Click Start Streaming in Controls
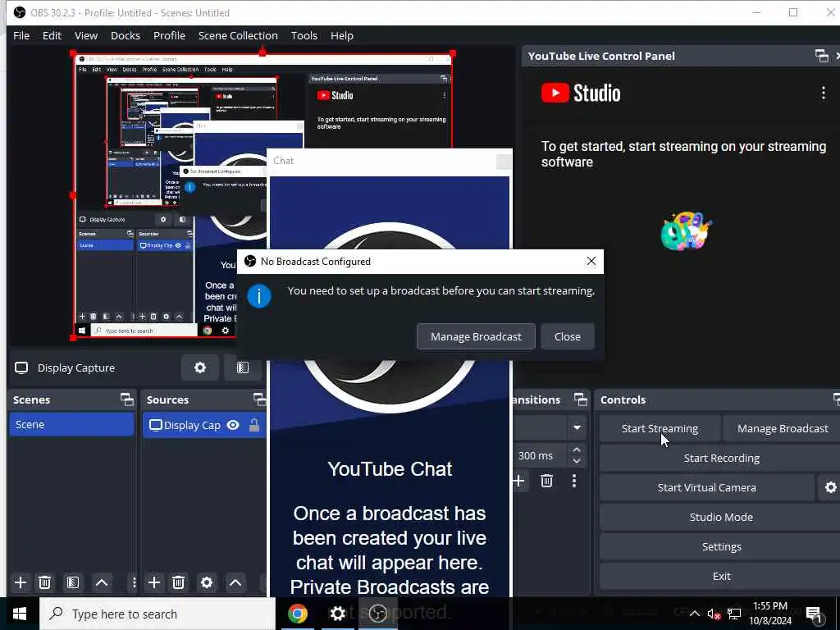 point(660,428)
